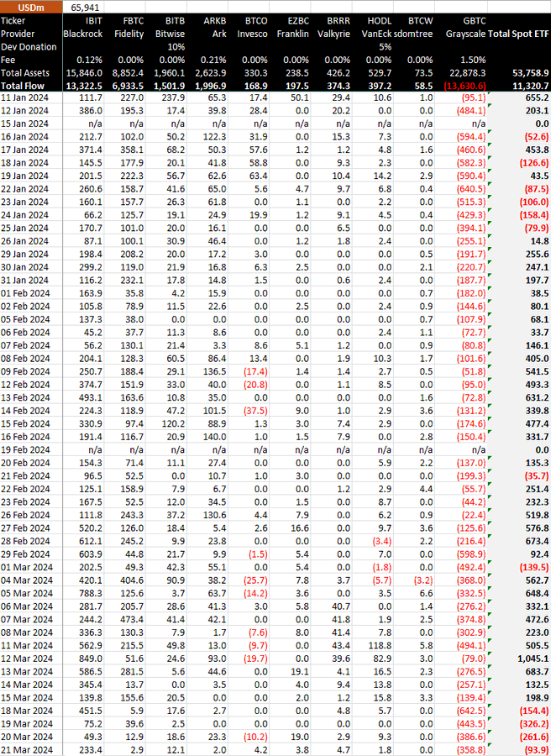Image resolution: width=551 pixels, height=756 pixels.
Task: Click the 0.21% Ark fee cell
Action: click(x=213, y=60)
